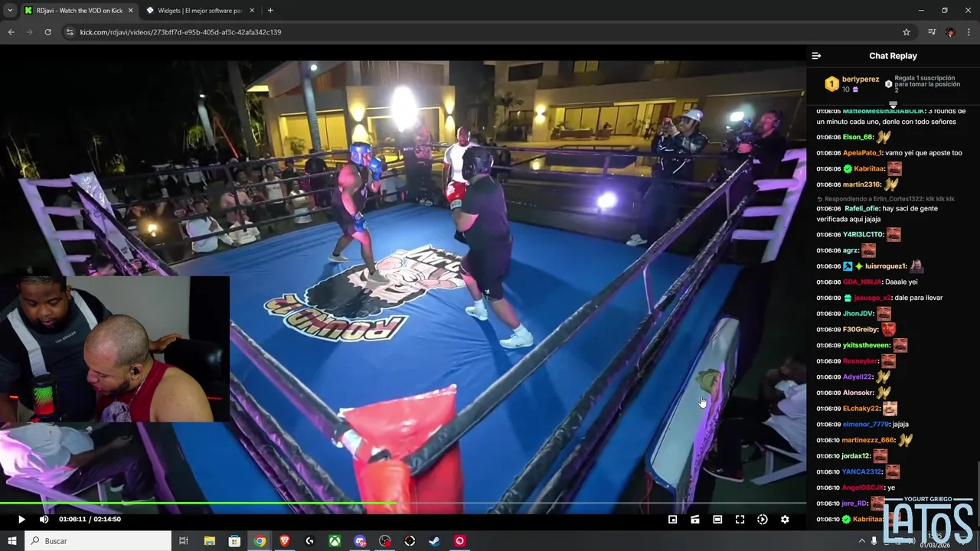The width and height of the screenshot is (980, 551).
Task: Open Chrome three-dot menu
Action: (x=969, y=32)
